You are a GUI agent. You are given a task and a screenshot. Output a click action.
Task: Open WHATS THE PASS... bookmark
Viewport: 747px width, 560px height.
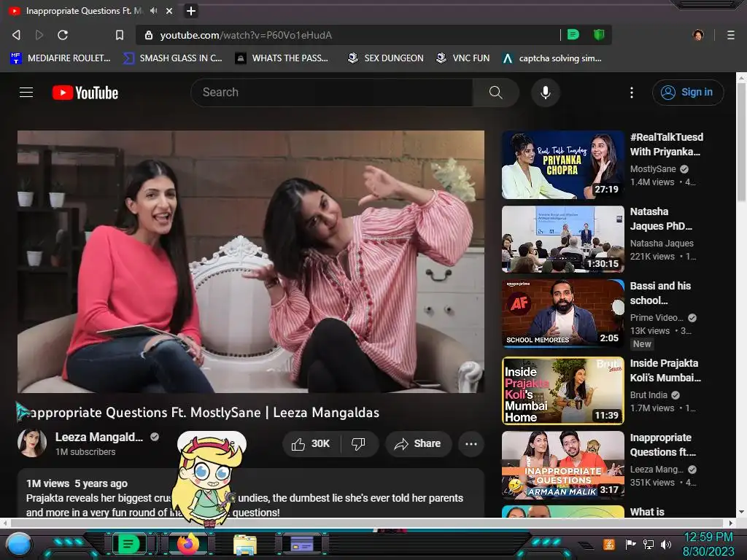282,58
